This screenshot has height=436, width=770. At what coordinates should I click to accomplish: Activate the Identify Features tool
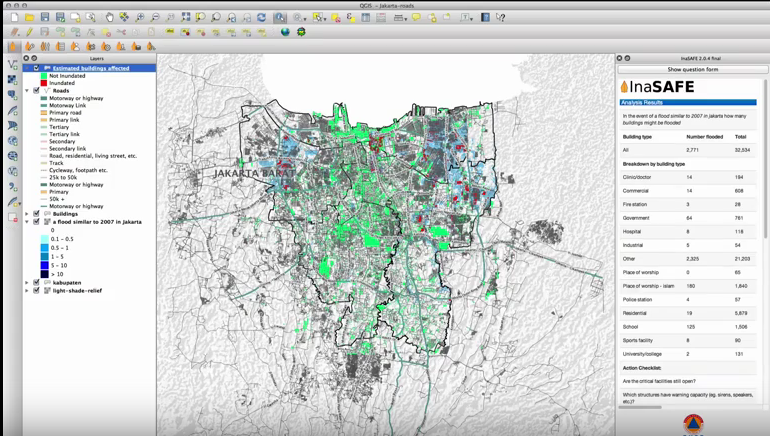(280, 18)
